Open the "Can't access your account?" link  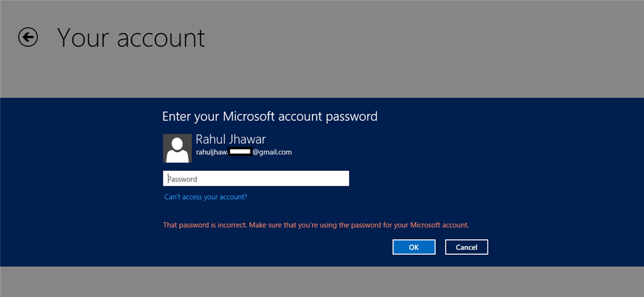(x=206, y=197)
